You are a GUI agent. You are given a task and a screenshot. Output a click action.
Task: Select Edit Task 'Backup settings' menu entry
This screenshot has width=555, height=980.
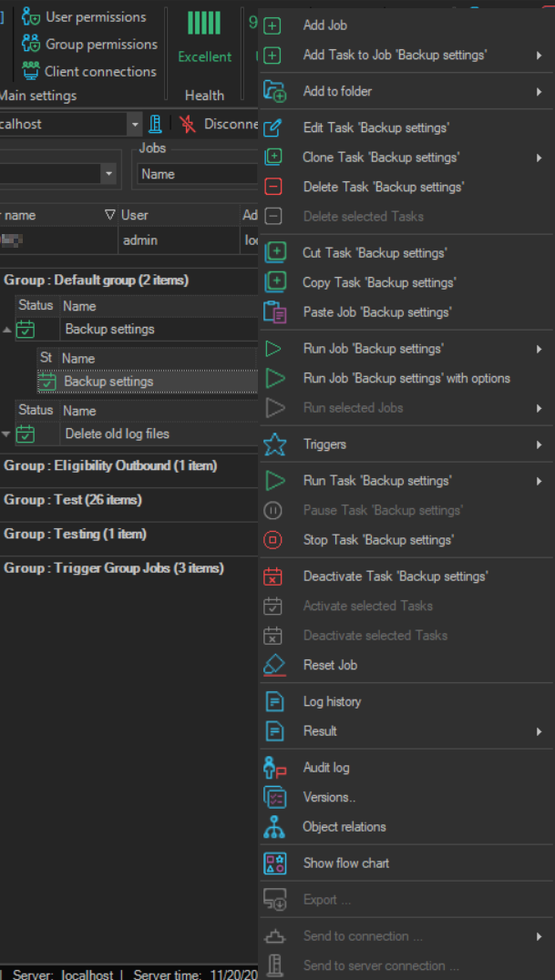point(375,128)
